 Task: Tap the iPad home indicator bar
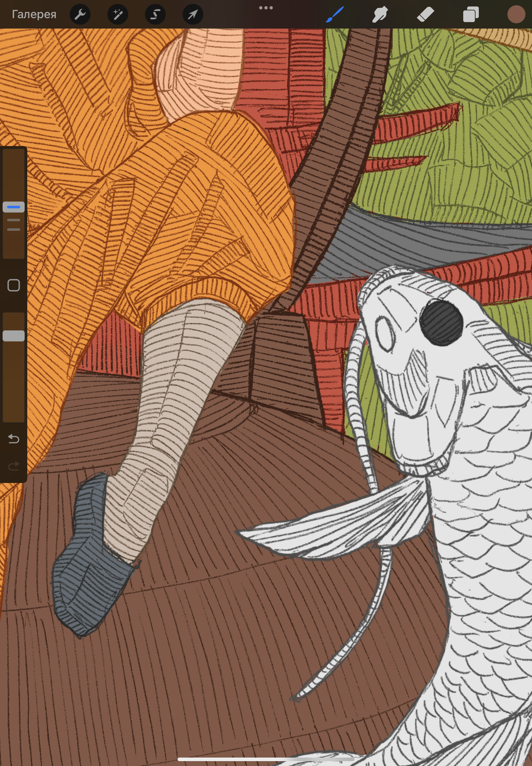[266, 759]
